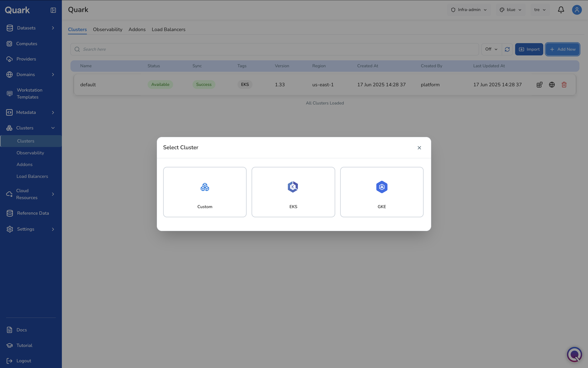Expand the Settings chevron
The image size is (588, 368).
point(53,229)
